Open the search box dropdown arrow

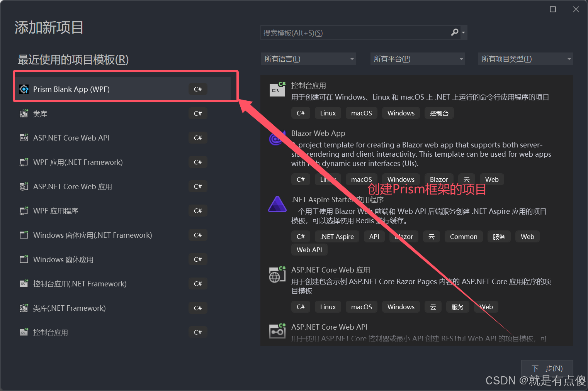(463, 33)
